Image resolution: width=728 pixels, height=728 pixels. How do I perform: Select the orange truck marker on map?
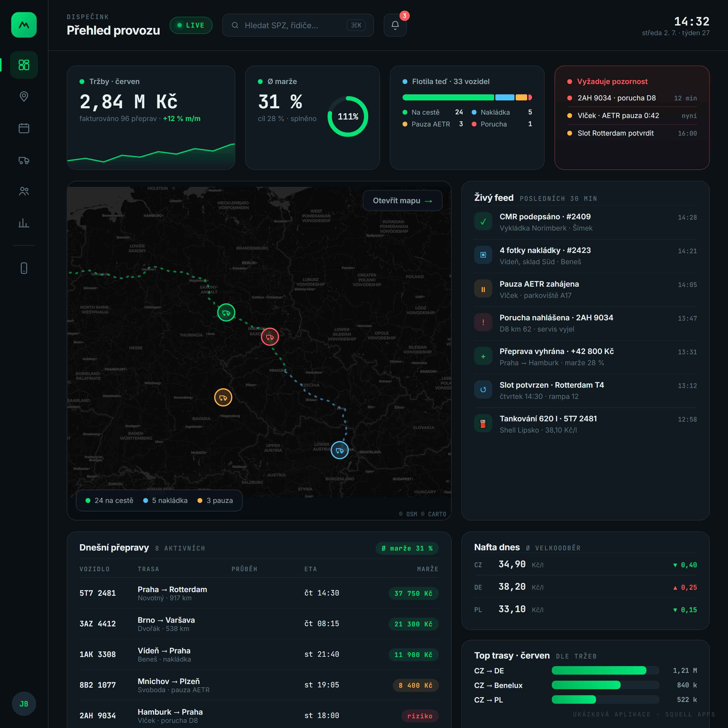[x=223, y=398]
